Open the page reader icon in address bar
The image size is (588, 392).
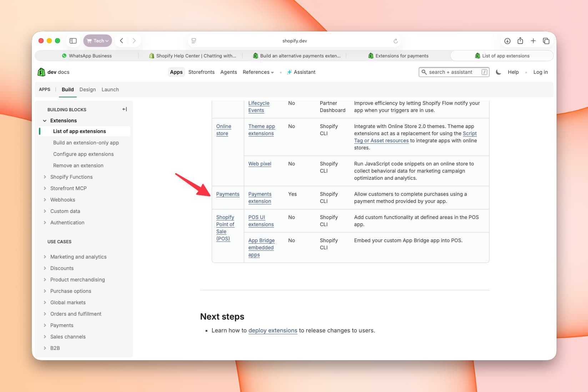194,41
